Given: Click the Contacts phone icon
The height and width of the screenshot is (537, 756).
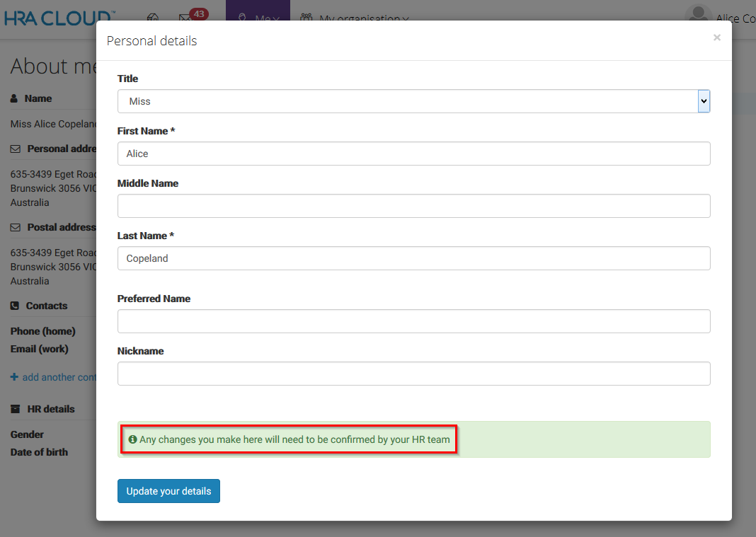Looking at the screenshot, I should pyautogui.click(x=15, y=306).
